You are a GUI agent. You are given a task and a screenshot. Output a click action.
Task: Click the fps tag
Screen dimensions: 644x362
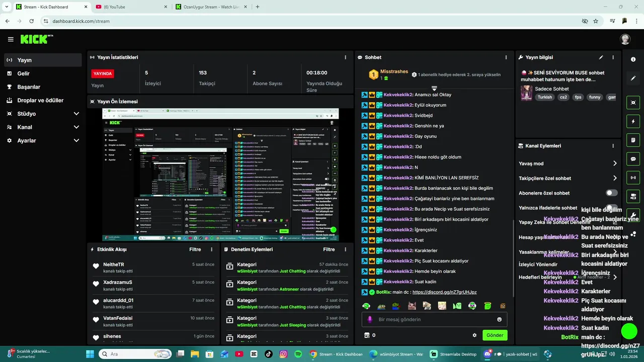[x=578, y=97]
